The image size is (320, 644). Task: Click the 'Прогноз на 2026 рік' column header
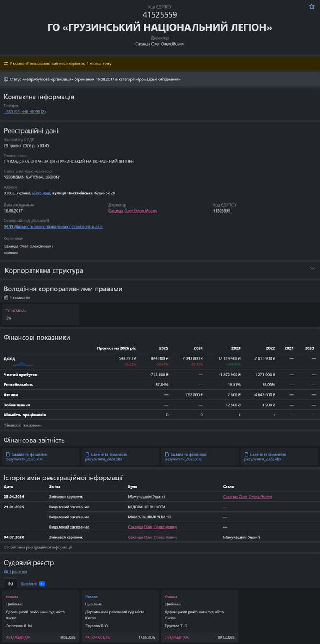point(117,348)
